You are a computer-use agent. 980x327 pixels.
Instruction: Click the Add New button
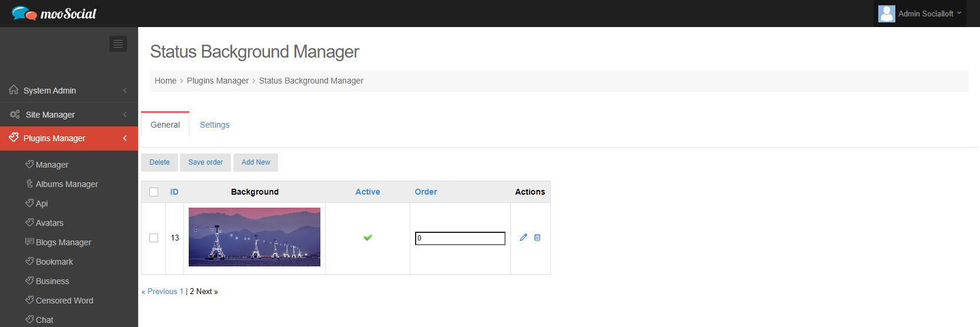pyautogui.click(x=256, y=162)
